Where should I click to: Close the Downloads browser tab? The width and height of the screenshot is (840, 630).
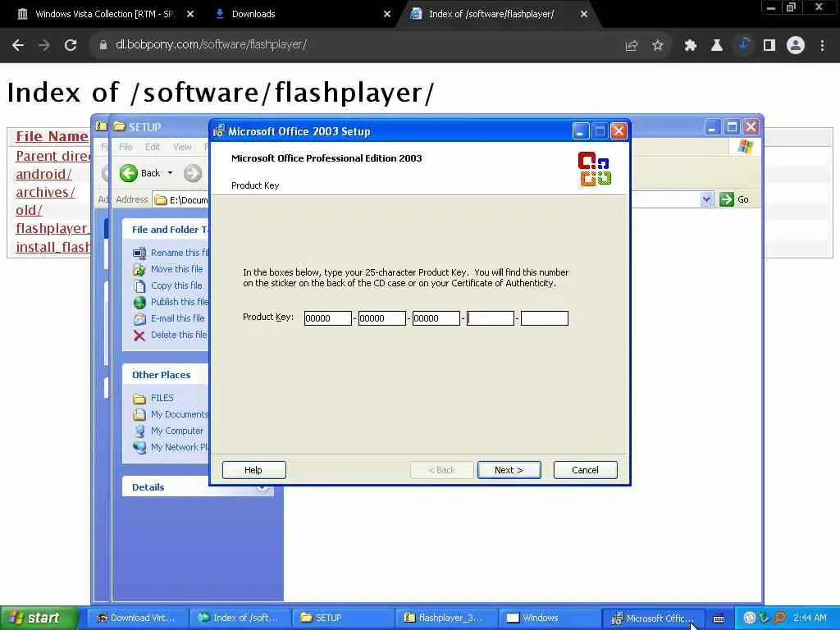tap(387, 14)
